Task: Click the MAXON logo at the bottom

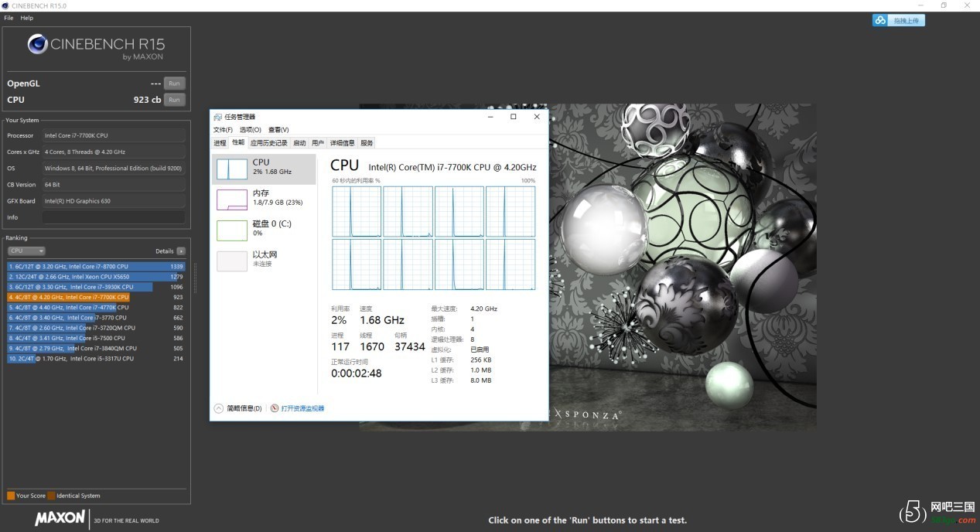Action: click(x=60, y=518)
